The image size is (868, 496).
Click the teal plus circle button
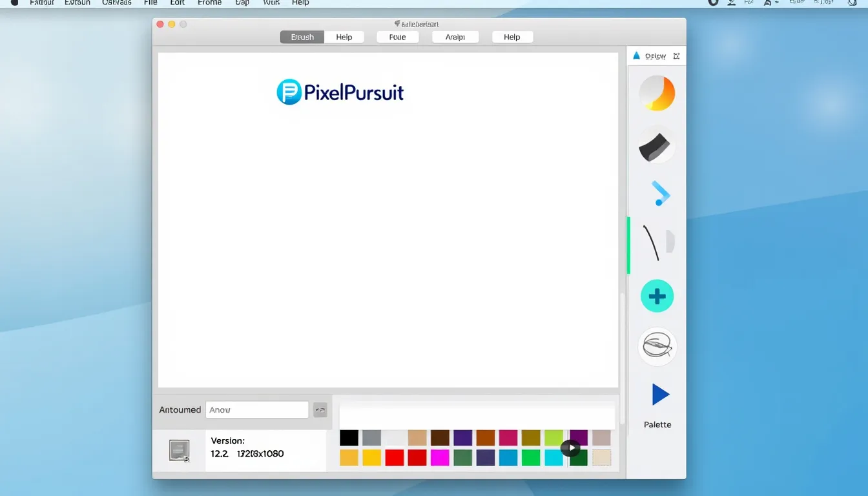657,296
